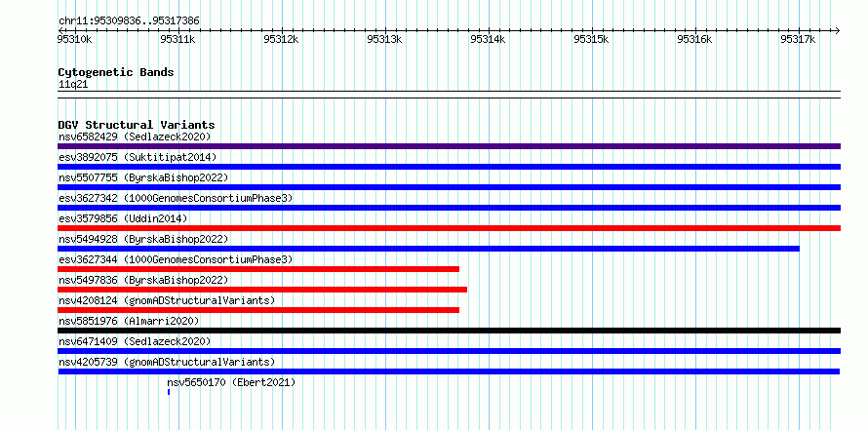Screen dimensions: 868x430
Task: Open the nsv5650170 (Ebert2021) label
Action: click(x=231, y=382)
